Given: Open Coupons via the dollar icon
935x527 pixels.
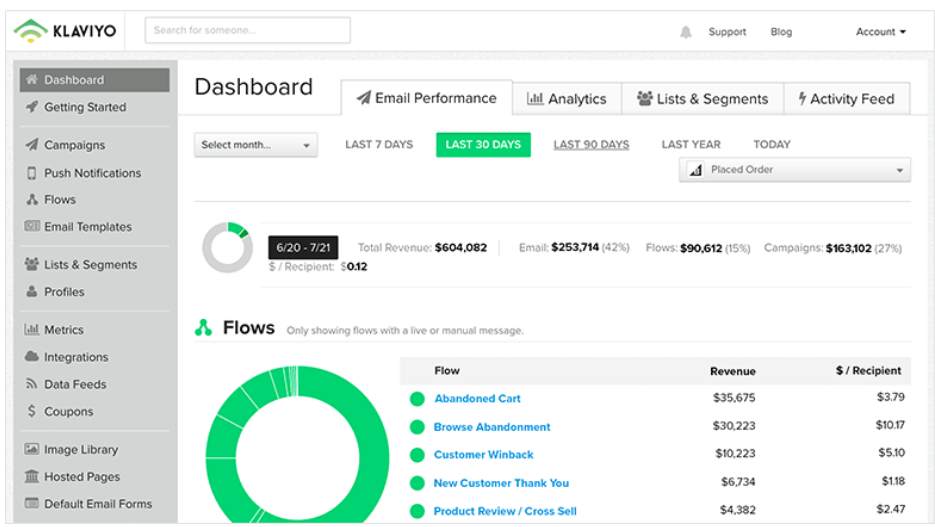Looking at the screenshot, I should (x=32, y=411).
